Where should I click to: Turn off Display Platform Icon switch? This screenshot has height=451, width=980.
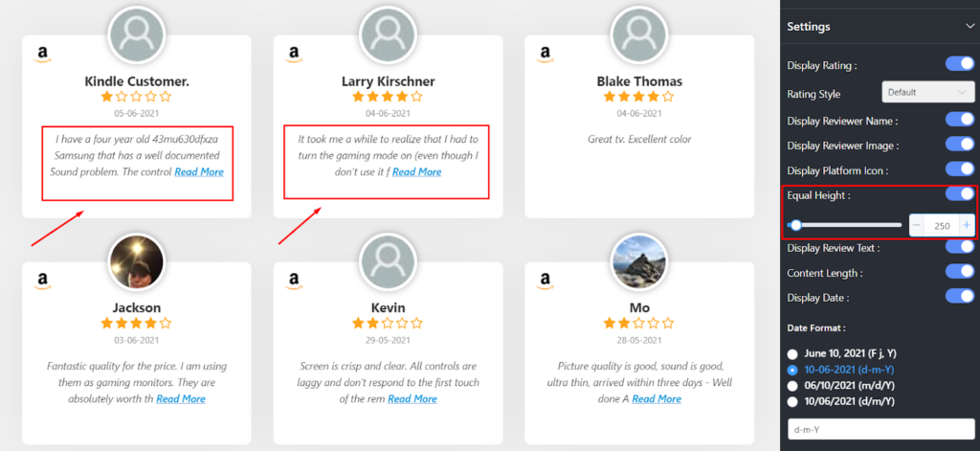click(x=959, y=169)
